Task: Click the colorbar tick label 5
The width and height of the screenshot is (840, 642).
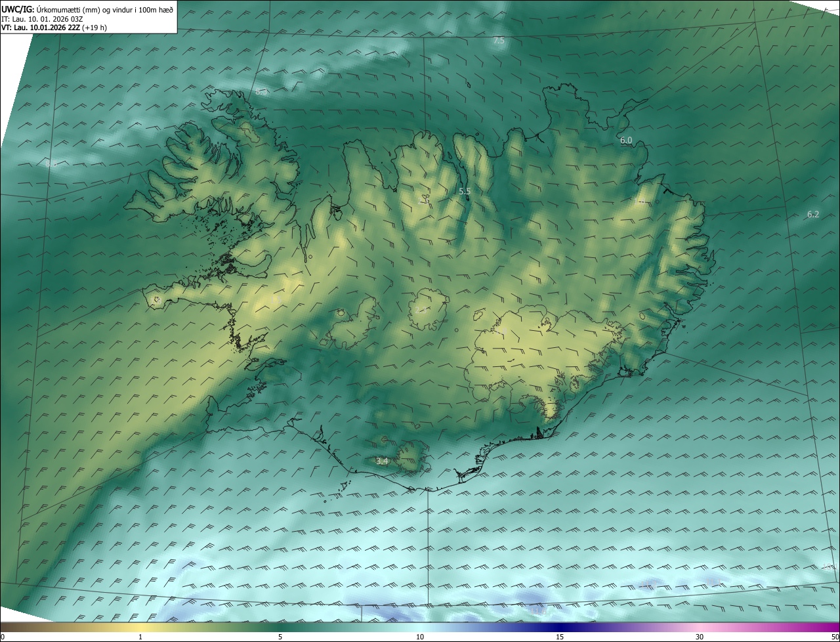Action: pyautogui.click(x=280, y=637)
